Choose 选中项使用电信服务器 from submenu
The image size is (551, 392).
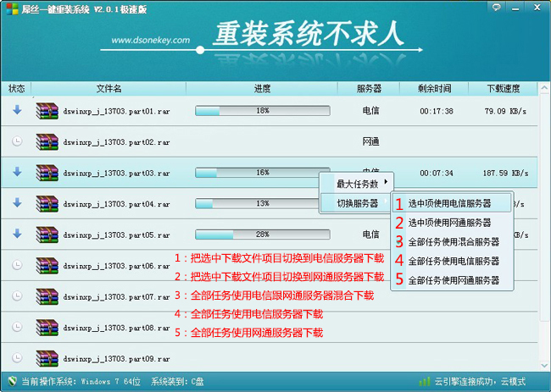452,203
